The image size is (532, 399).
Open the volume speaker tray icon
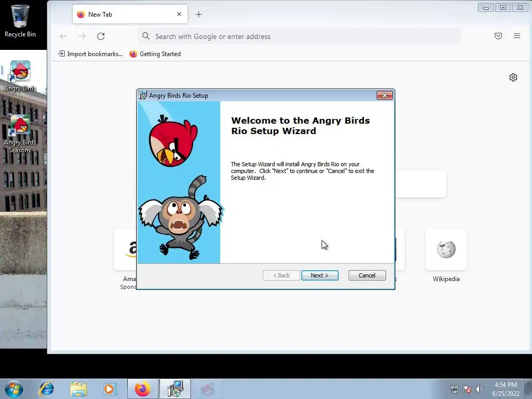(x=480, y=389)
